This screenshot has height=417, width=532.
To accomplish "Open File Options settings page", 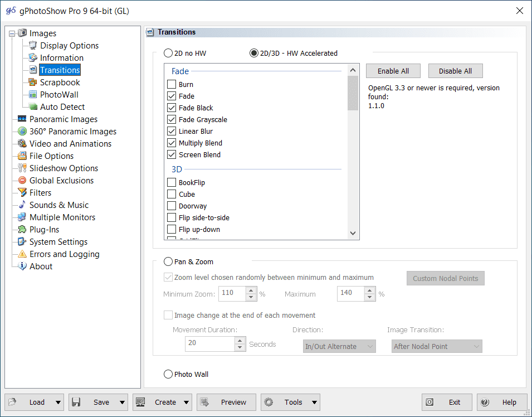I will coord(51,156).
